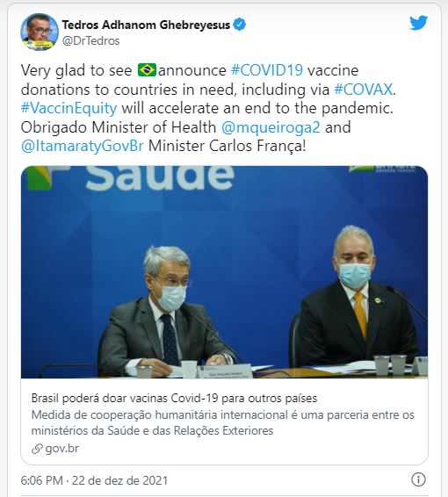Click the article description about cooperação humanitária
This screenshot has width=448, height=497.
pyautogui.click(x=222, y=423)
